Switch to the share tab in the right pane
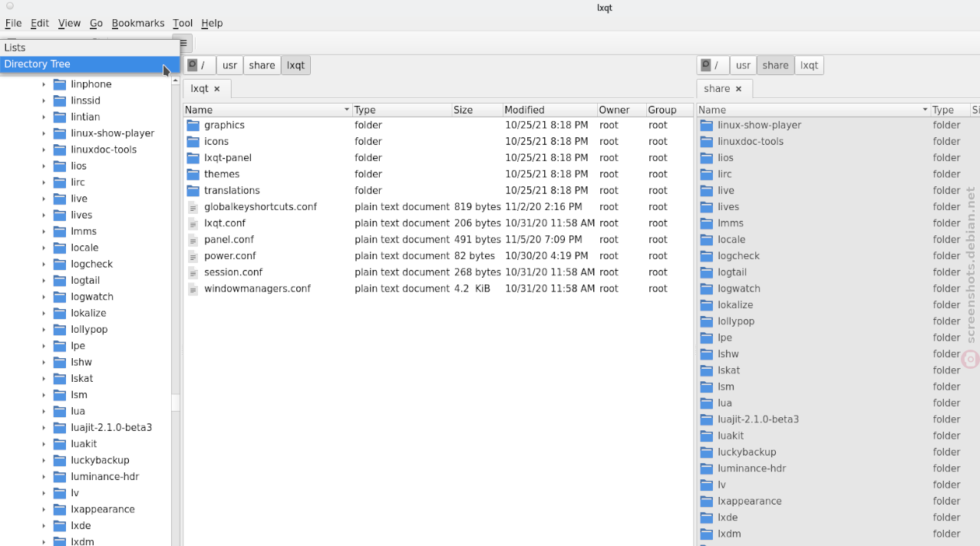This screenshot has width=980, height=546. pos(724,89)
